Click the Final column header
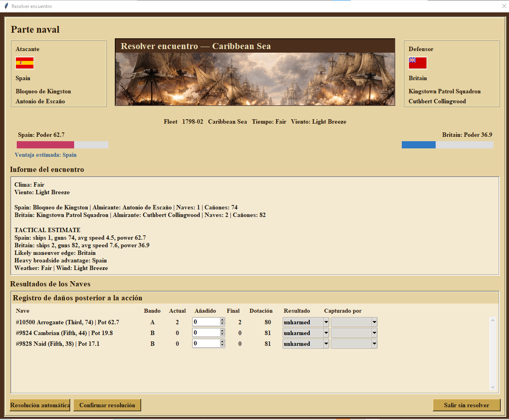 point(233,311)
